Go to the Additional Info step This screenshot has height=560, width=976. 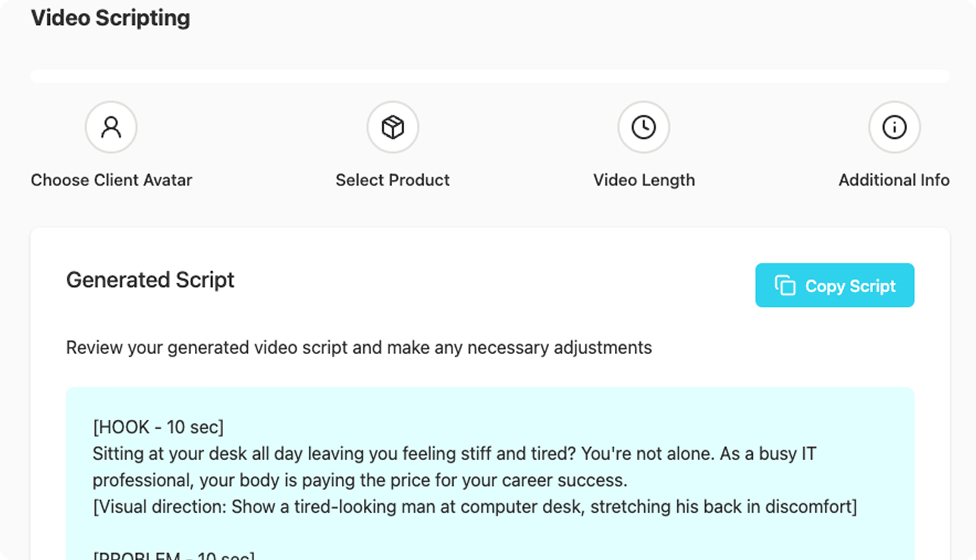pos(894,180)
